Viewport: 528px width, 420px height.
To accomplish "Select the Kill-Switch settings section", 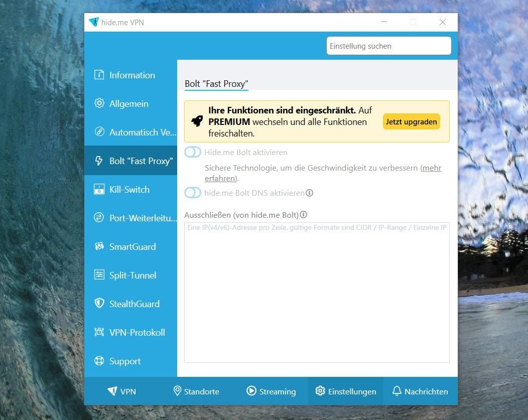I will coord(130,189).
